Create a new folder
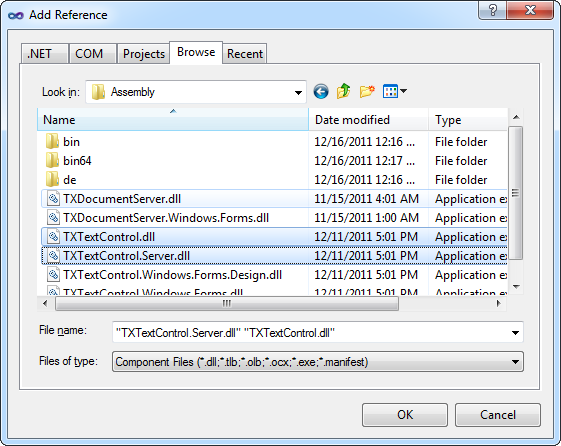 tap(367, 91)
